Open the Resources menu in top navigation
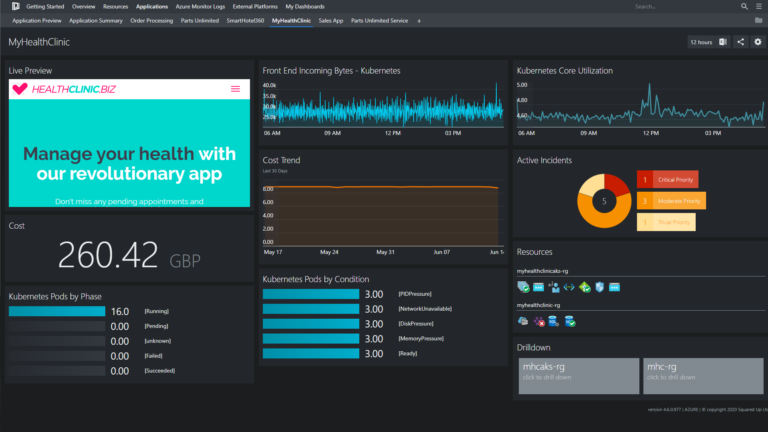 click(116, 6)
